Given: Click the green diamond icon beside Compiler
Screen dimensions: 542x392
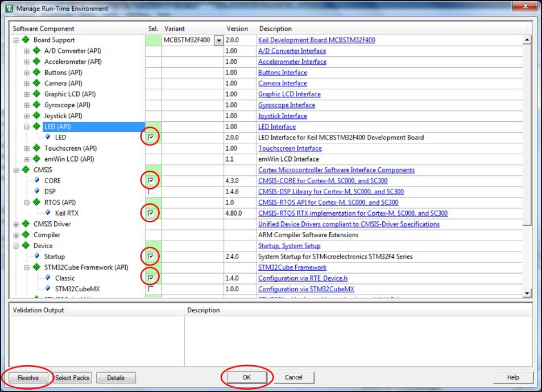Looking at the screenshot, I should pyautogui.click(x=26, y=235).
